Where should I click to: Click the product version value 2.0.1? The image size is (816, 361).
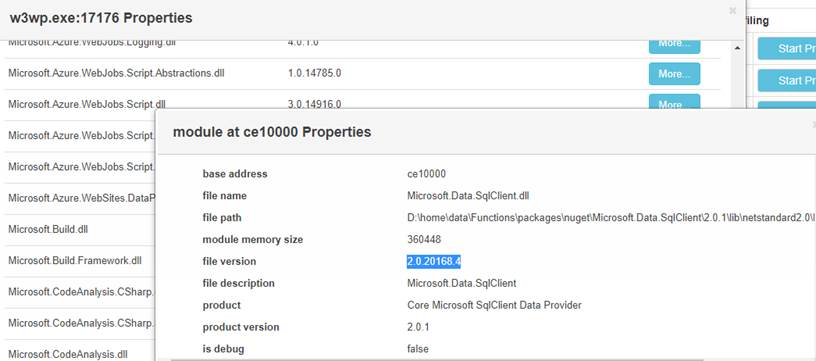tap(418, 327)
